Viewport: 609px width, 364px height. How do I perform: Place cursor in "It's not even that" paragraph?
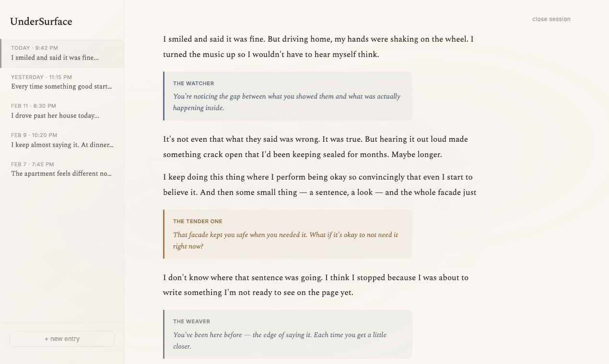[315, 147]
